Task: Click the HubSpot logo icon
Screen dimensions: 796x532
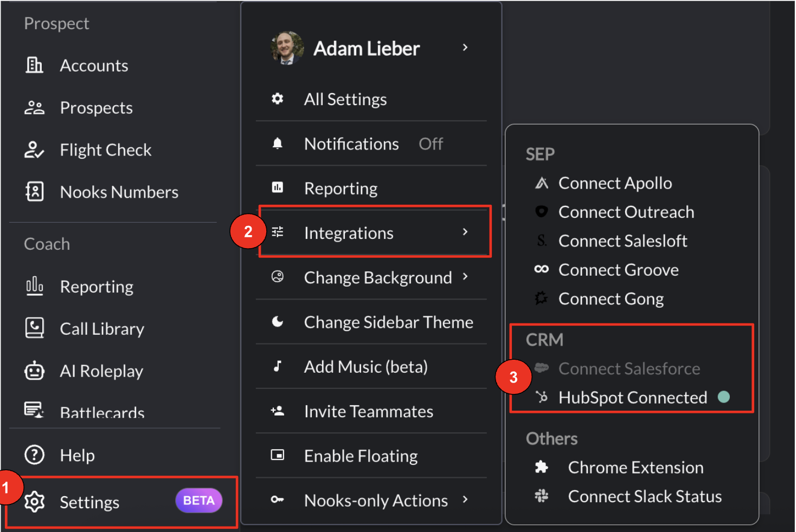Action: click(x=541, y=397)
